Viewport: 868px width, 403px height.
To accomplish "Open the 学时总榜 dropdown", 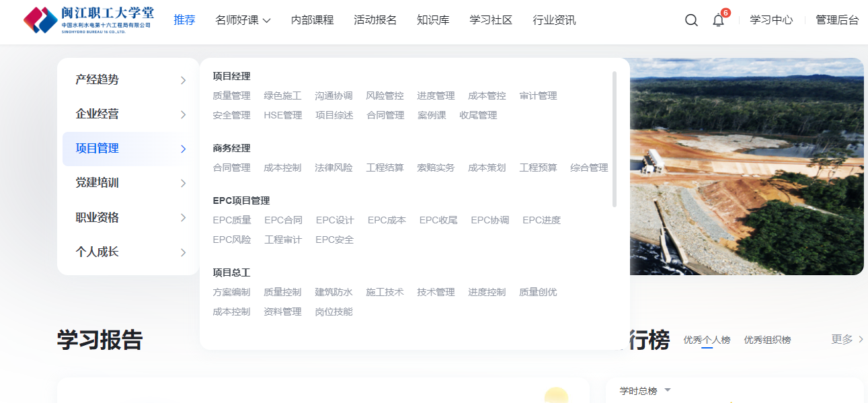I will pos(645,391).
